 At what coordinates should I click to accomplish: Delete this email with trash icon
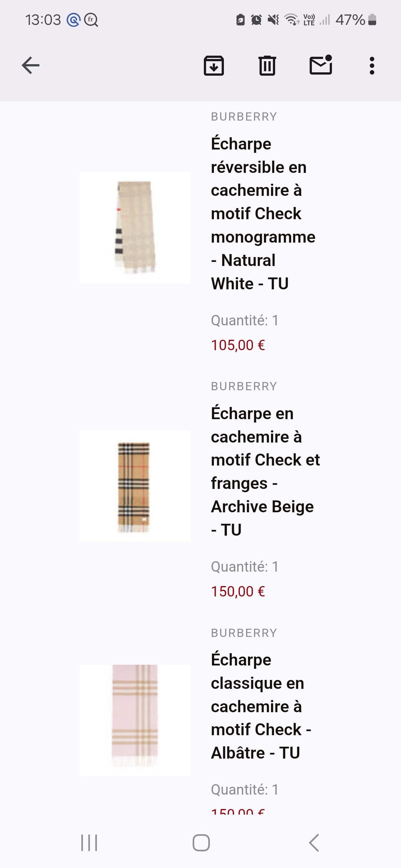(x=267, y=66)
